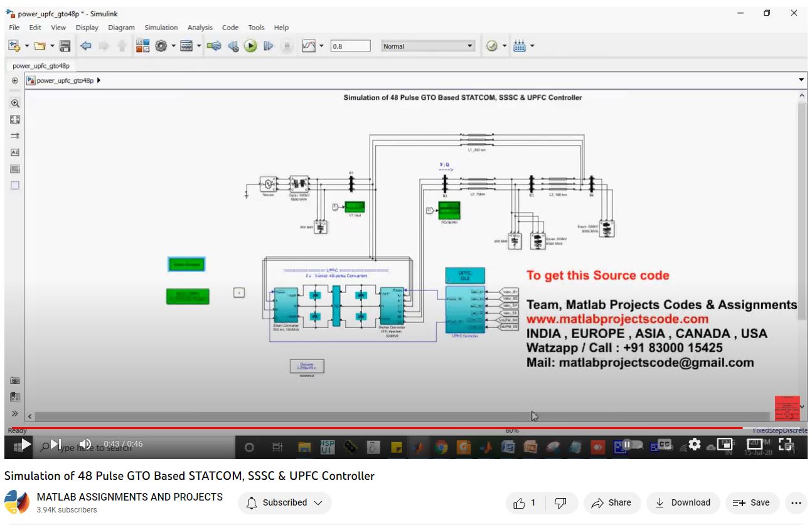Seek on the red video progress bar
Image resolution: width=812 pixels, height=525 pixels.
click(405, 428)
